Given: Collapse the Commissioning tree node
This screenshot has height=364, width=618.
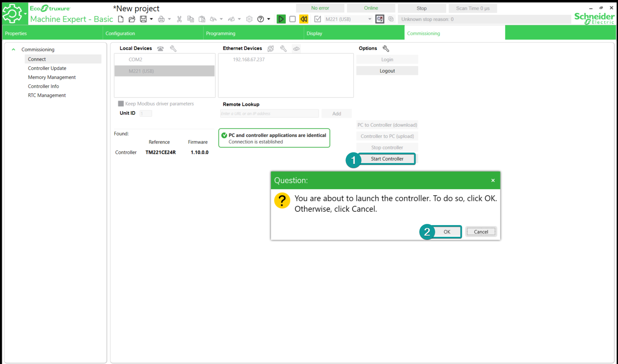Looking at the screenshot, I should pyautogui.click(x=13, y=50).
